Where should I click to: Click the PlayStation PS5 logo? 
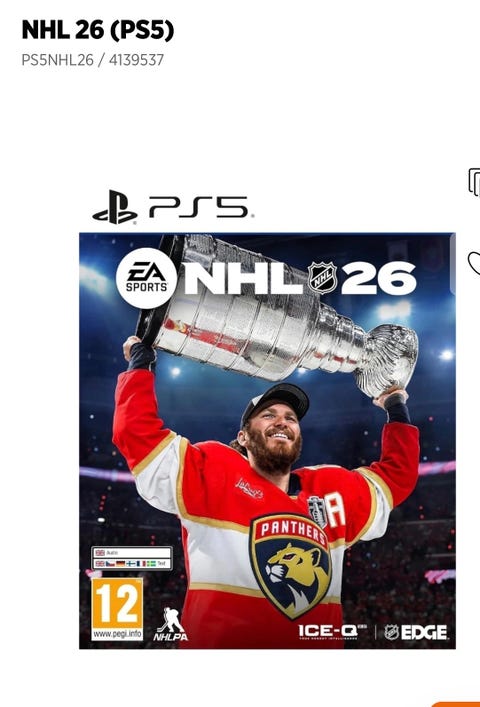(x=171, y=207)
